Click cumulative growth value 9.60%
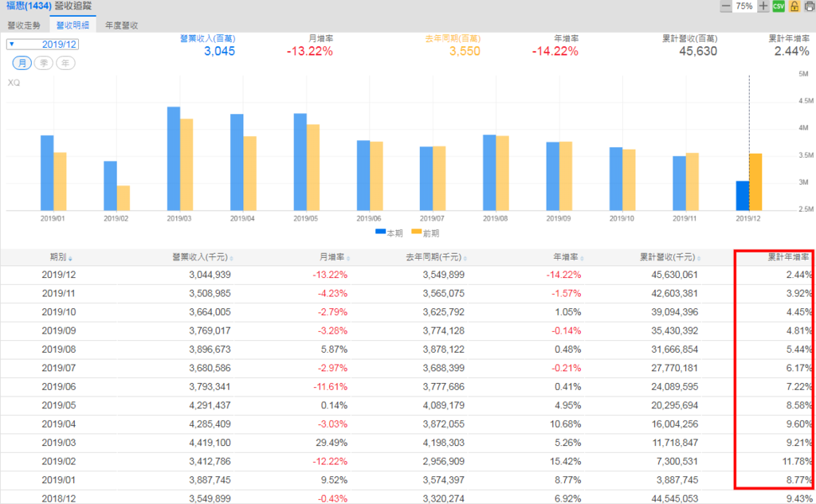The image size is (816, 504). pos(798,424)
